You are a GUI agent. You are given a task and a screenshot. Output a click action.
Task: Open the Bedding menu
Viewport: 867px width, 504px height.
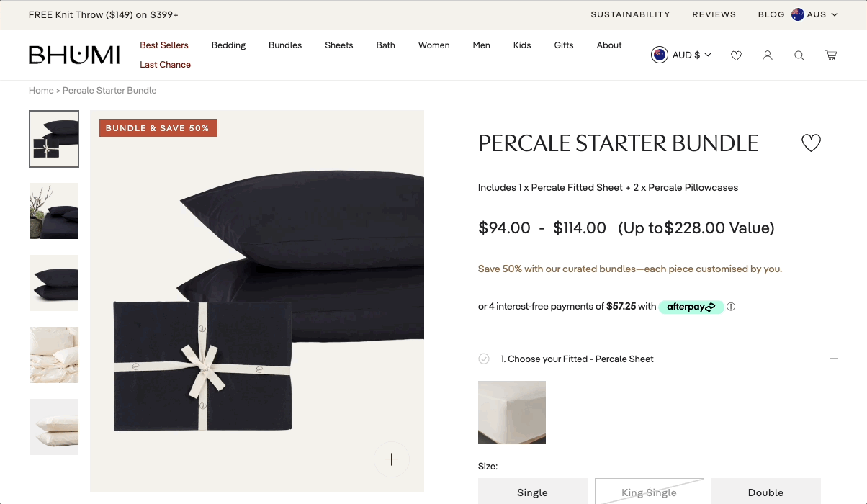(x=228, y=45)
